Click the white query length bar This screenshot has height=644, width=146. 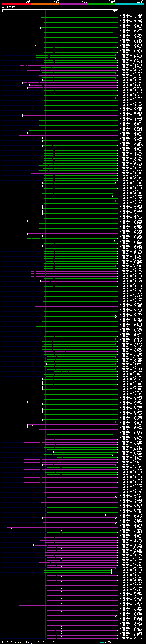pos(60,9)
